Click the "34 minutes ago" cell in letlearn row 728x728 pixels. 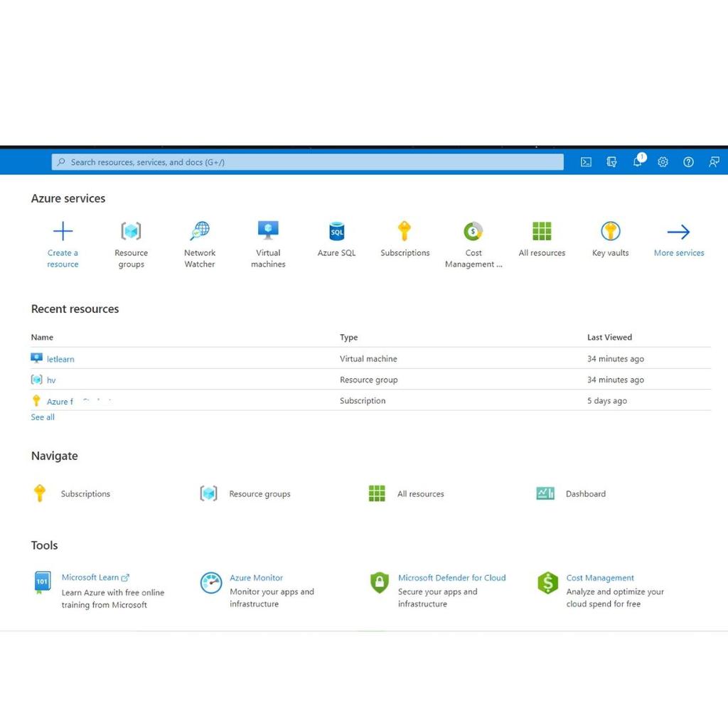(x=615, y=358)
